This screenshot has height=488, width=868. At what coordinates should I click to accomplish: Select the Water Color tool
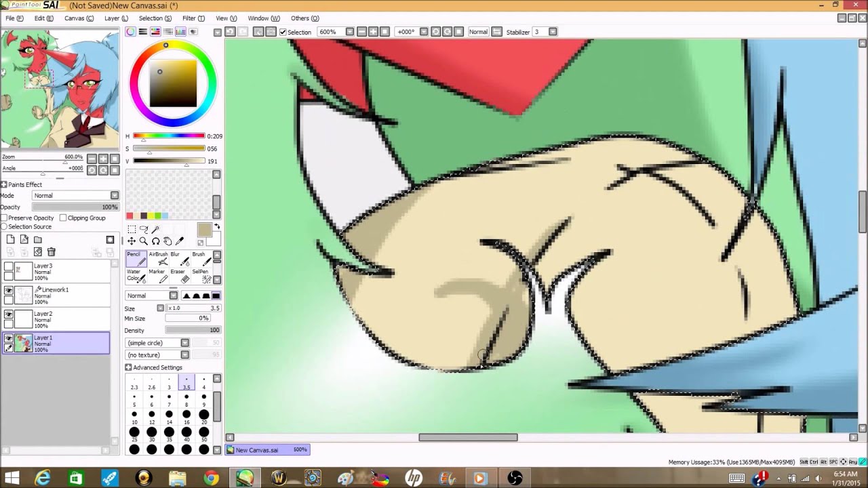[136, 276]
